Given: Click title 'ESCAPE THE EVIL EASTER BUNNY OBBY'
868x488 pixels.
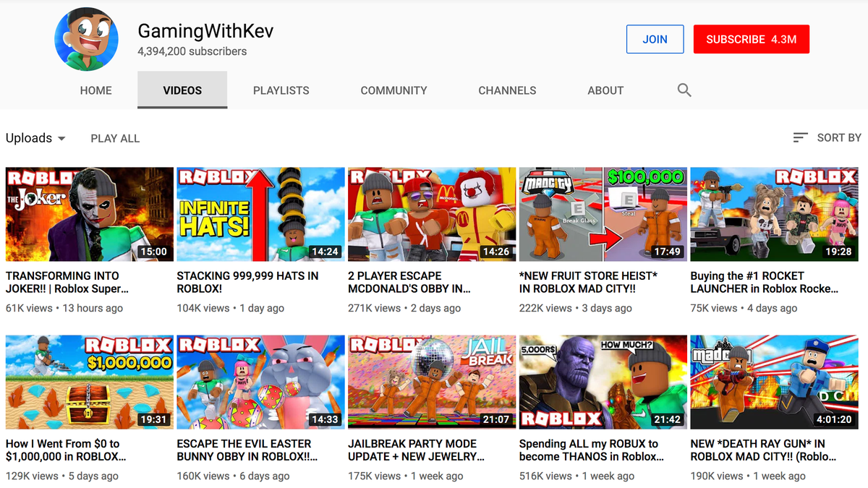Looking at the screenshot, I should tap(247, 450).
